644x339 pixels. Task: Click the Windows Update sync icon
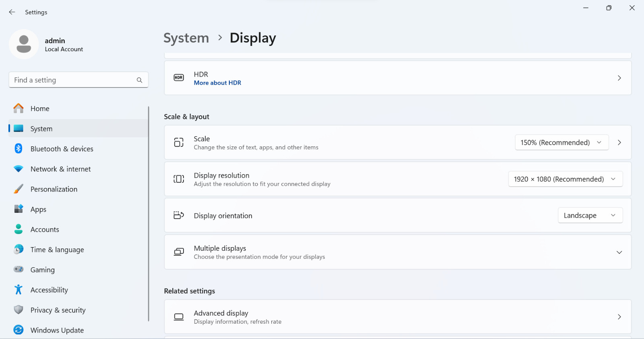[19, 330]
